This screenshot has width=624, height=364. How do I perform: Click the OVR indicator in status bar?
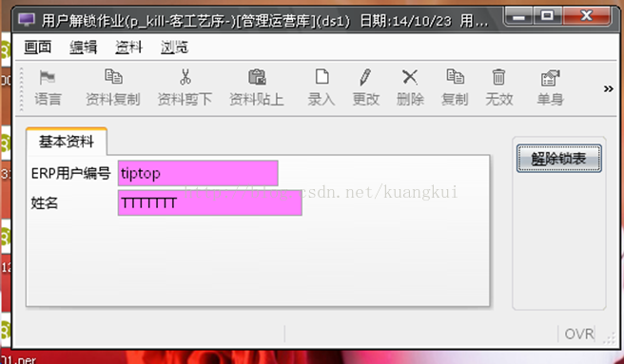click(579, 334)
